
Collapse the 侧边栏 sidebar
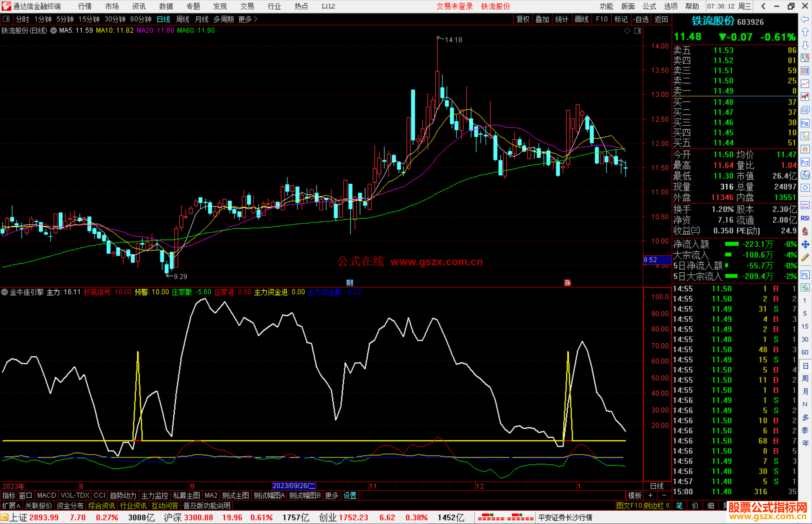657,506
